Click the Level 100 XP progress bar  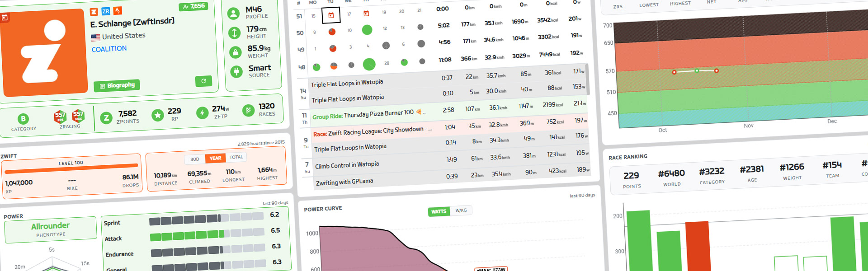71,168
